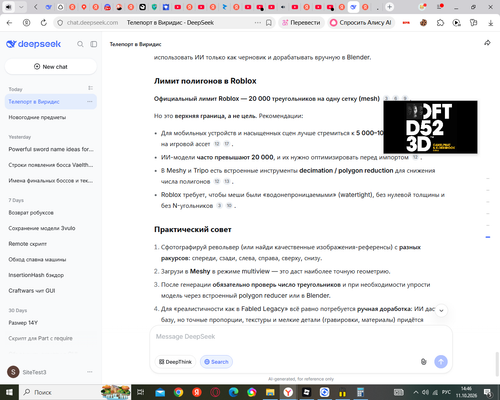Screen dimensions: 500x400
Task: Click the paperclip attach file icon
Action: click(x=423, y=362)
